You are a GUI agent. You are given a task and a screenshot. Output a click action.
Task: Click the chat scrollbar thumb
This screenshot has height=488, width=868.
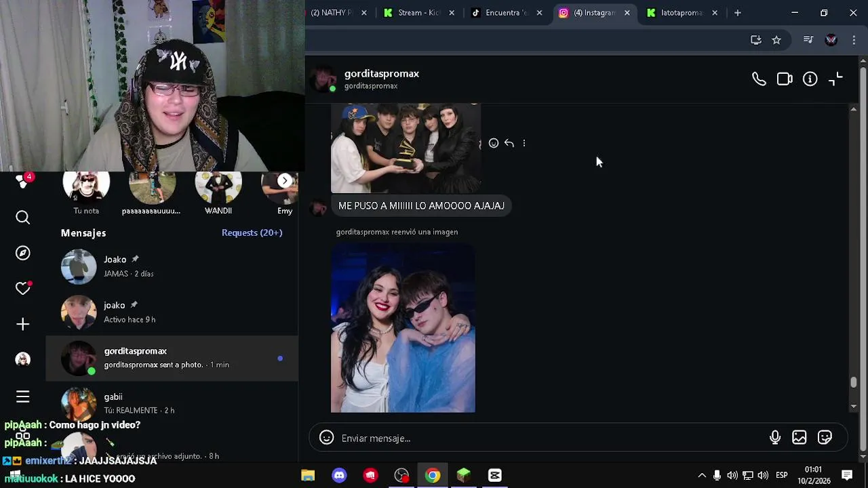(854, 384)
